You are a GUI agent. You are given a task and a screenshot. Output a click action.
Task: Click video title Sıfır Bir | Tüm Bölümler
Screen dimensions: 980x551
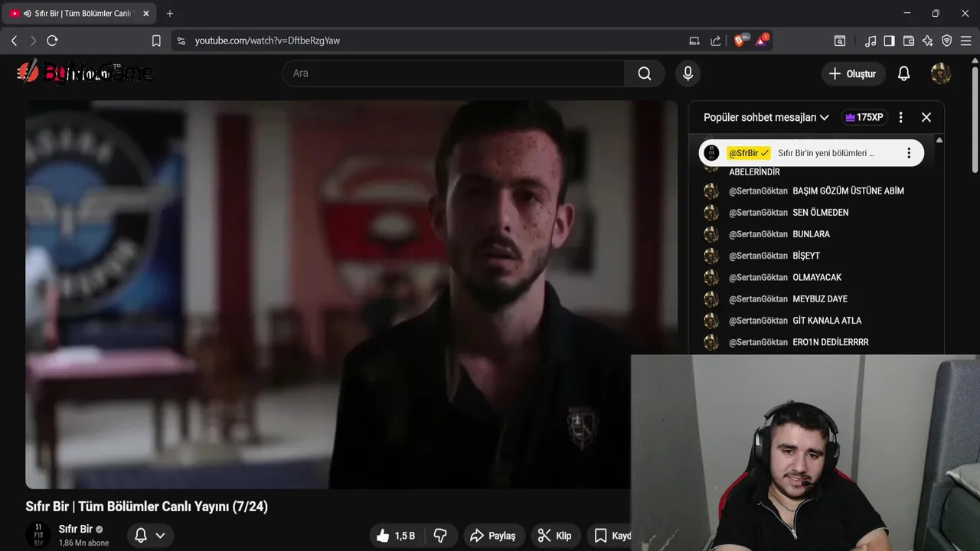click(x=147, y=507)
